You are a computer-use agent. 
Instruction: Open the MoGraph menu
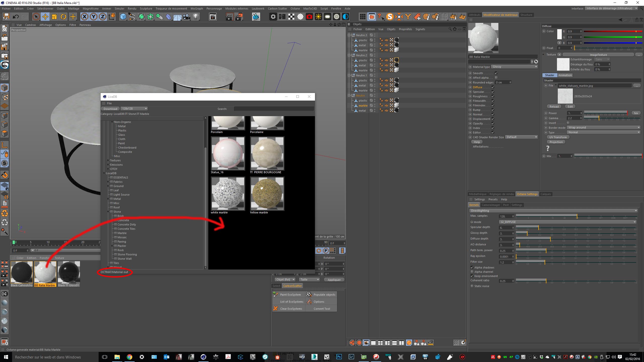click(196, 9)
